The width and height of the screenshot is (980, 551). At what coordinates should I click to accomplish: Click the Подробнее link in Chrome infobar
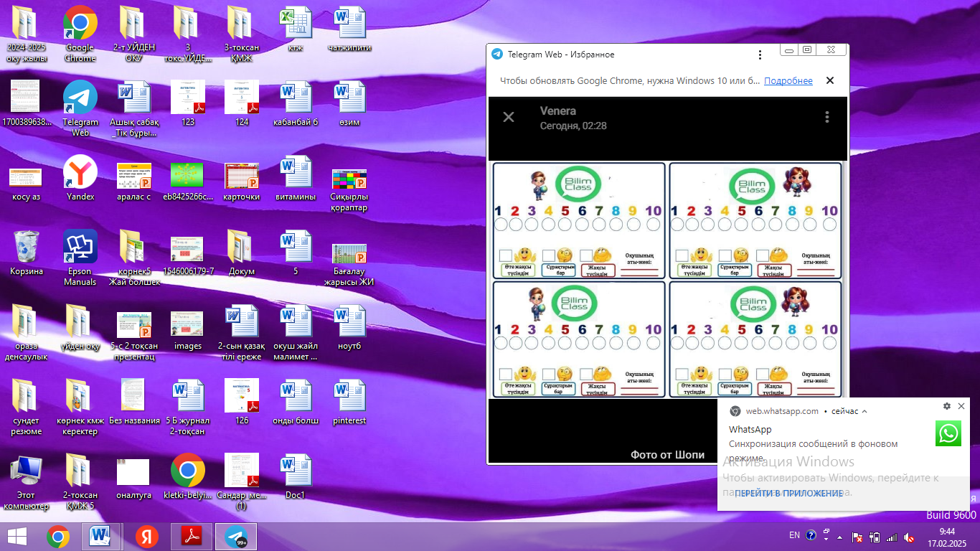point(788,81)
